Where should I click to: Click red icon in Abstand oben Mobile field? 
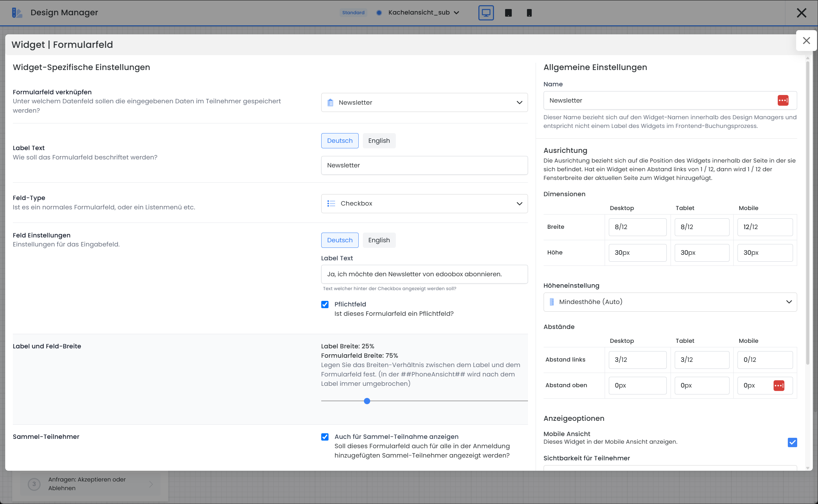(779, 385)
